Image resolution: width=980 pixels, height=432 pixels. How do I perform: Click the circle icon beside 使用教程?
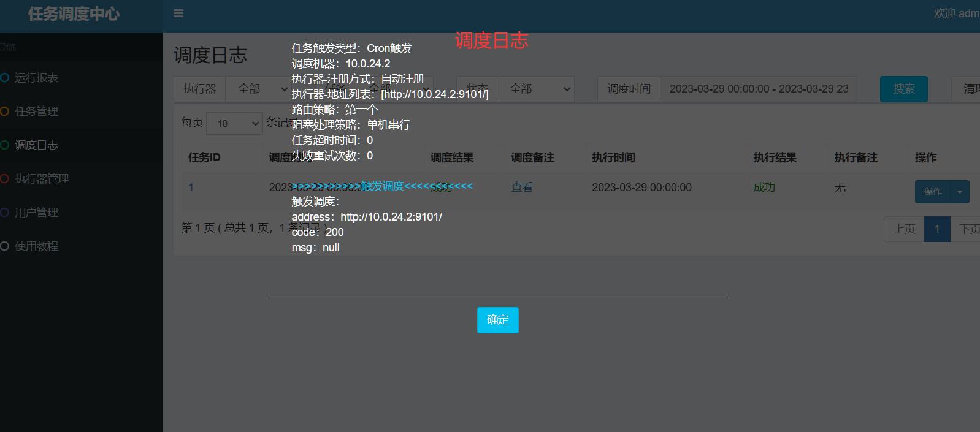[4, 246]
